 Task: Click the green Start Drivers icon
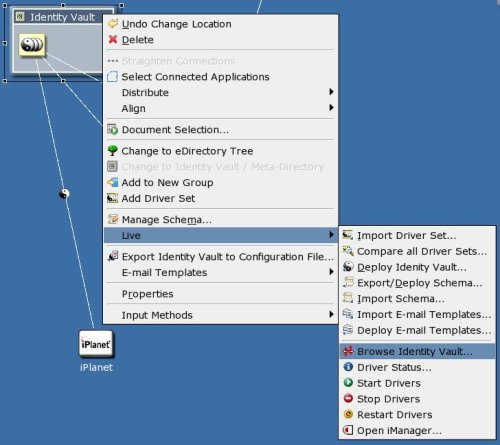348,382
